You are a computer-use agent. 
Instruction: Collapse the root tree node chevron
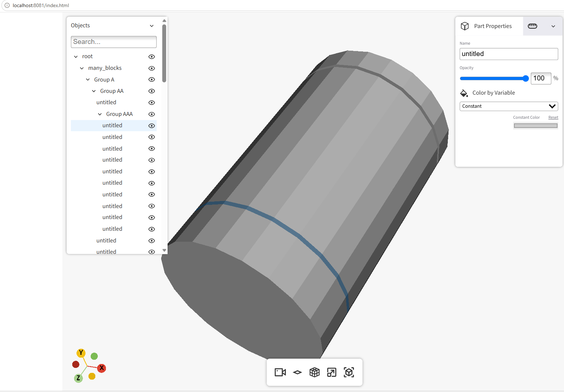pos(76,57)
